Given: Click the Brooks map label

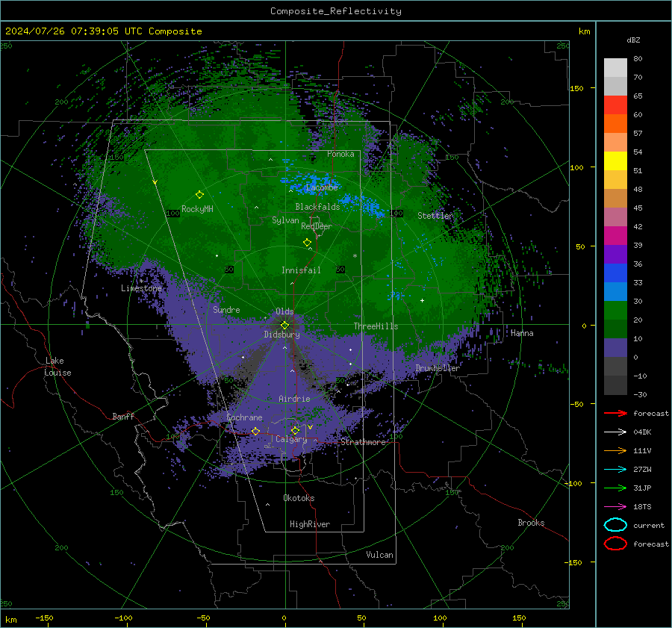Looking at the screenshot, I should [x=531, y=523].
